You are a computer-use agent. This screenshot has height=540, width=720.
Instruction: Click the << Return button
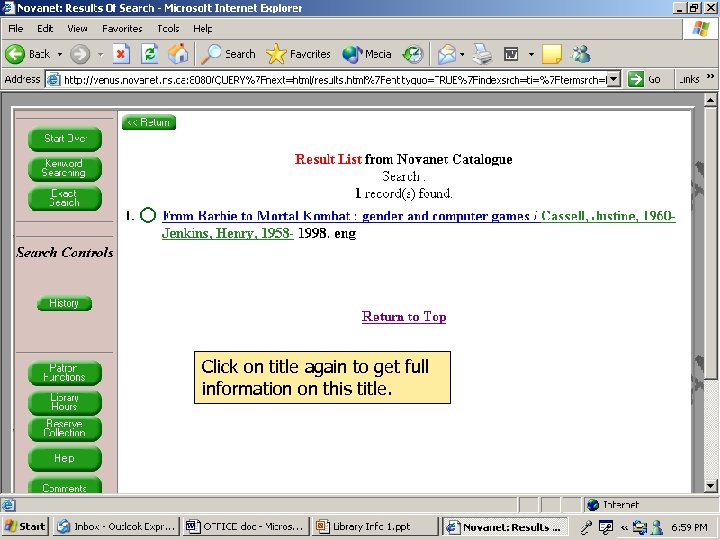click(149, 123)
